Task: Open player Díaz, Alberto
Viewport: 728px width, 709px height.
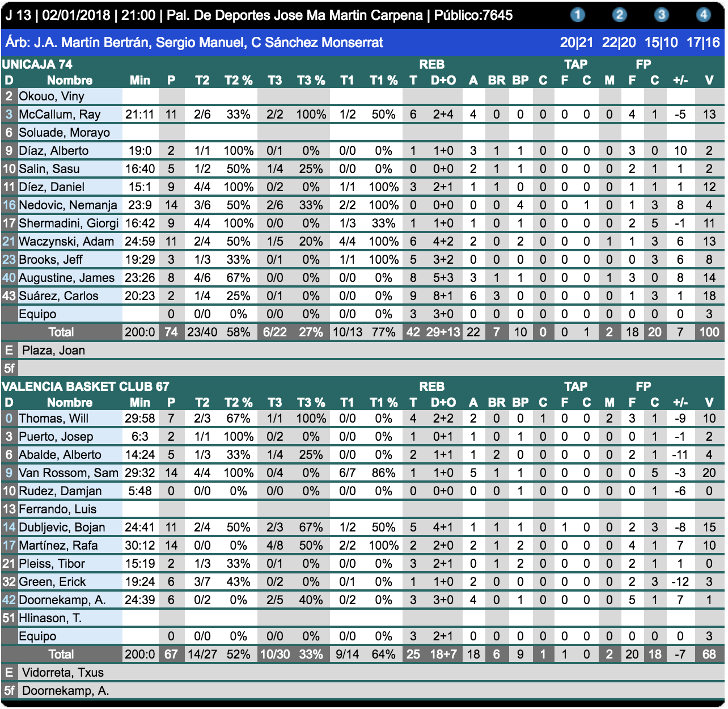Action: (54, 151)
